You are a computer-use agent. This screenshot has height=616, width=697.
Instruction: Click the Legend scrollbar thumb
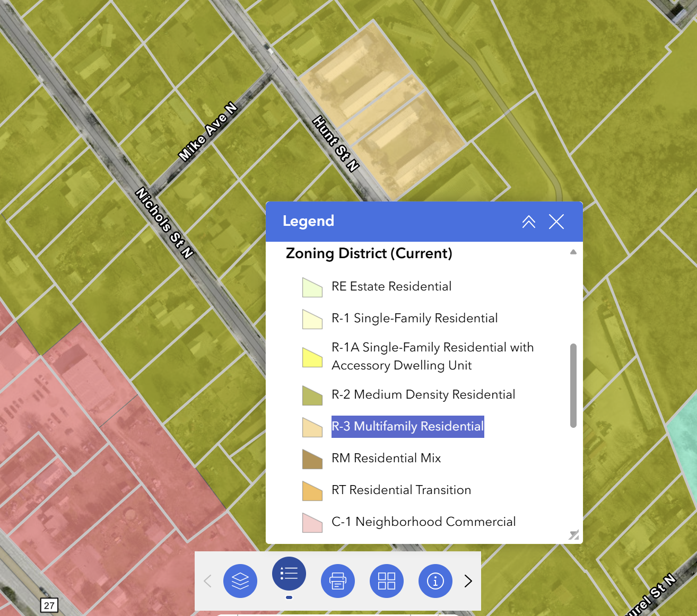[x=573, y=385]
